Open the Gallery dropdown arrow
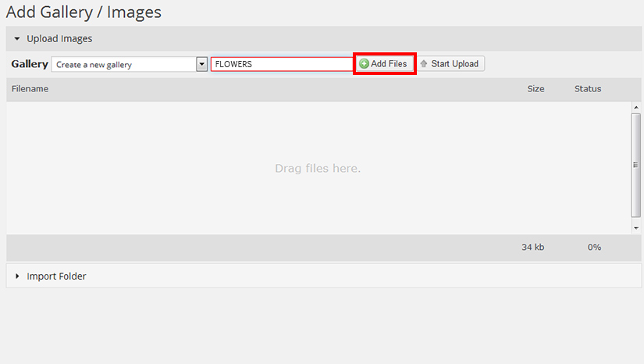Viewport: 644px width, 364px height. click(201, 64)
